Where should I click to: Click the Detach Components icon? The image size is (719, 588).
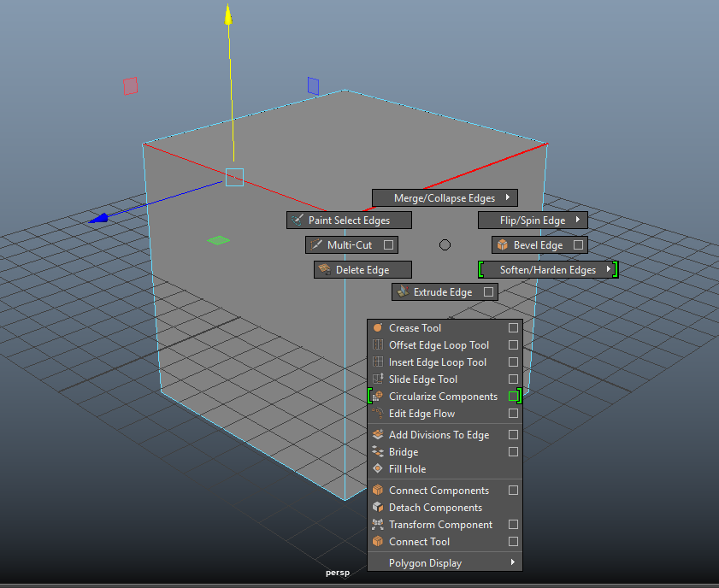pyautogui.click(x=378, y=507)
